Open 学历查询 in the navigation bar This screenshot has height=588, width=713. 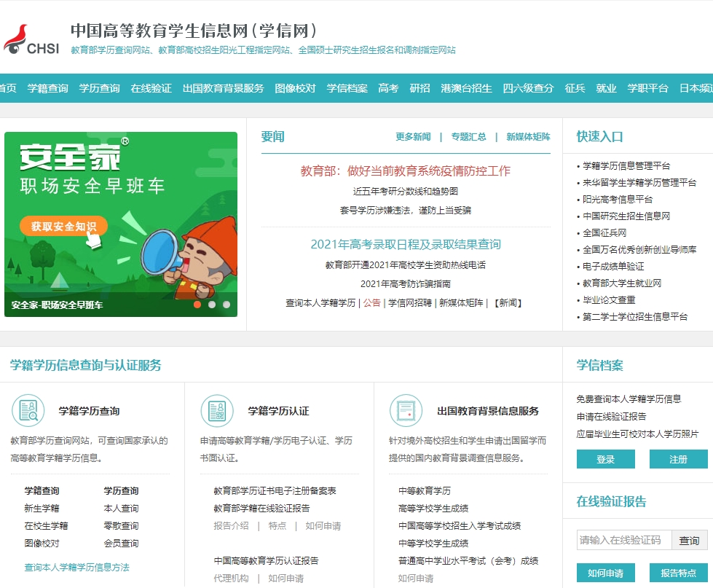[x=99, y=88]
